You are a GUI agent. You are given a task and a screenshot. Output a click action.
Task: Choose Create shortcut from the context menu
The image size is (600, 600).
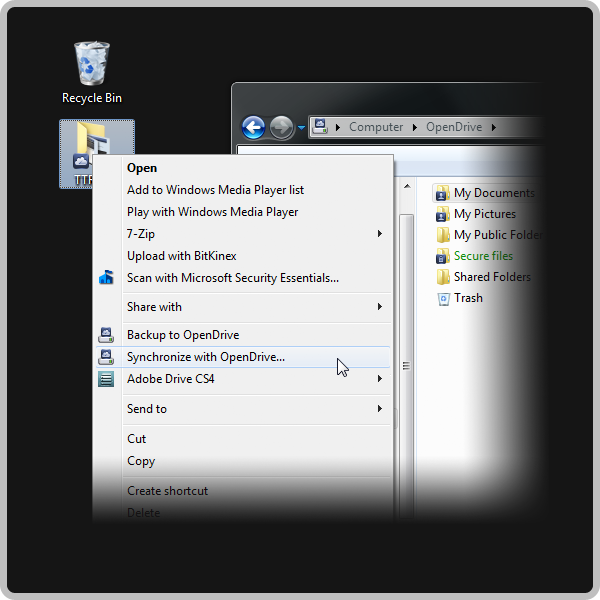(x=243, y=491)
